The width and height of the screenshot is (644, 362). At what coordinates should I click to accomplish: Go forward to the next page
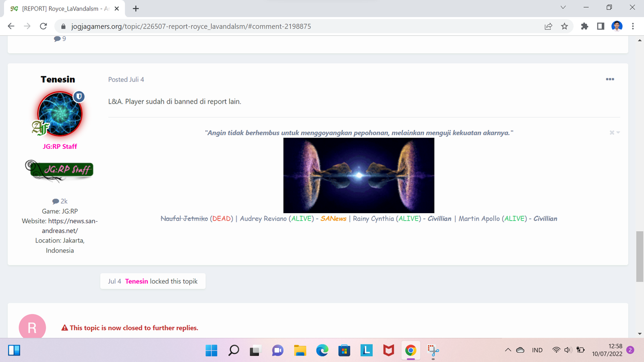tap(27, 26)
